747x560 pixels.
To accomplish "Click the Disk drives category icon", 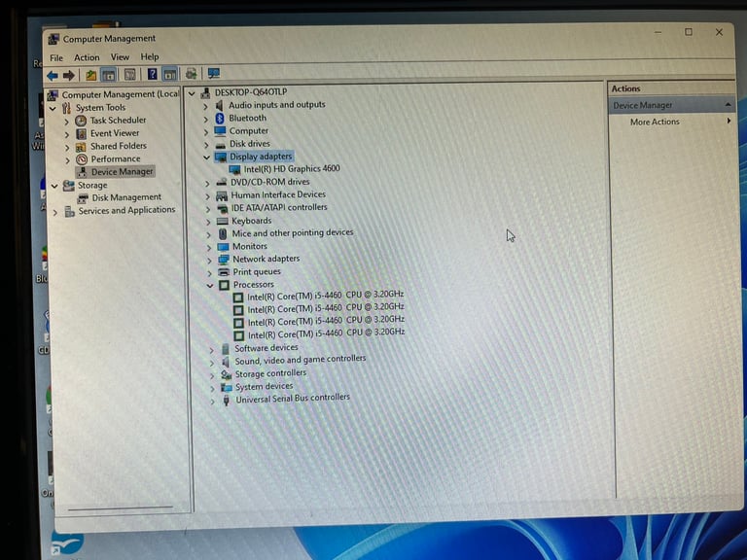I will [x=221, y=144].
